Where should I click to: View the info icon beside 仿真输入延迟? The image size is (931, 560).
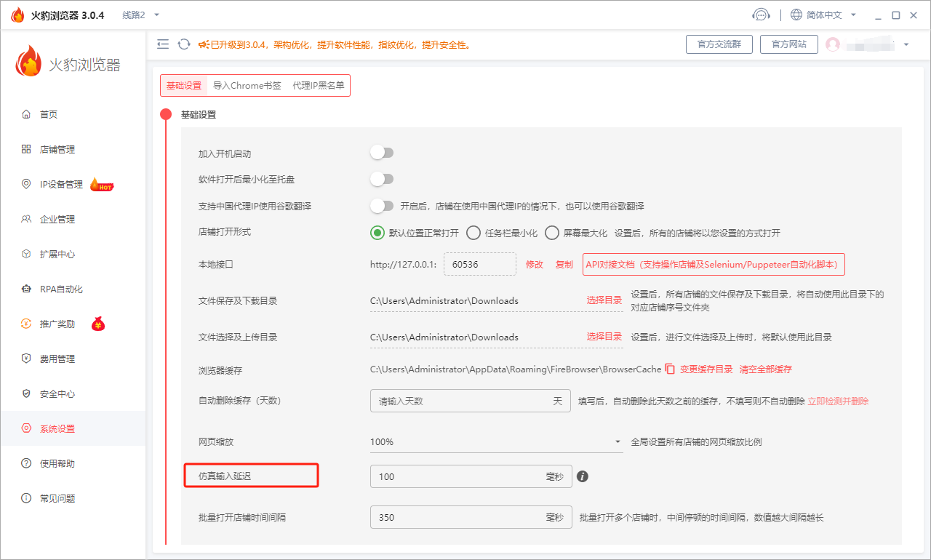583,476
